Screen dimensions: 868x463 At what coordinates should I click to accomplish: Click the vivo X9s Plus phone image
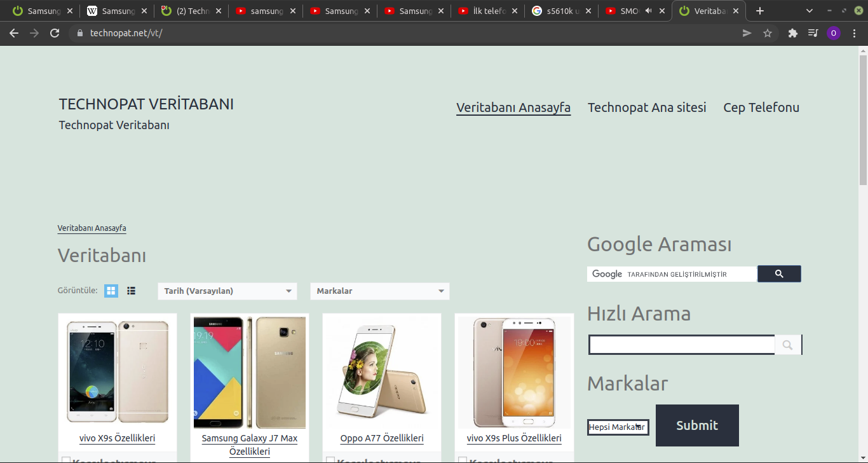[514, 373]
